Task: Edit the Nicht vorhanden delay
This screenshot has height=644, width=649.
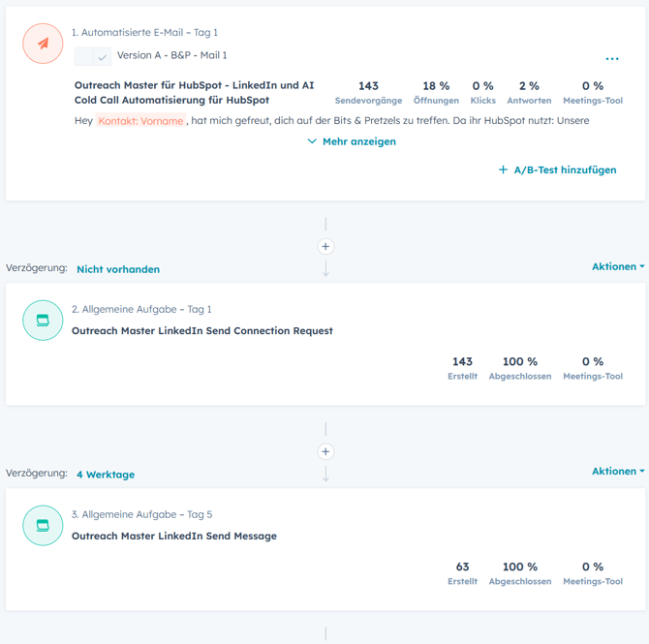Action: point(118,269)
